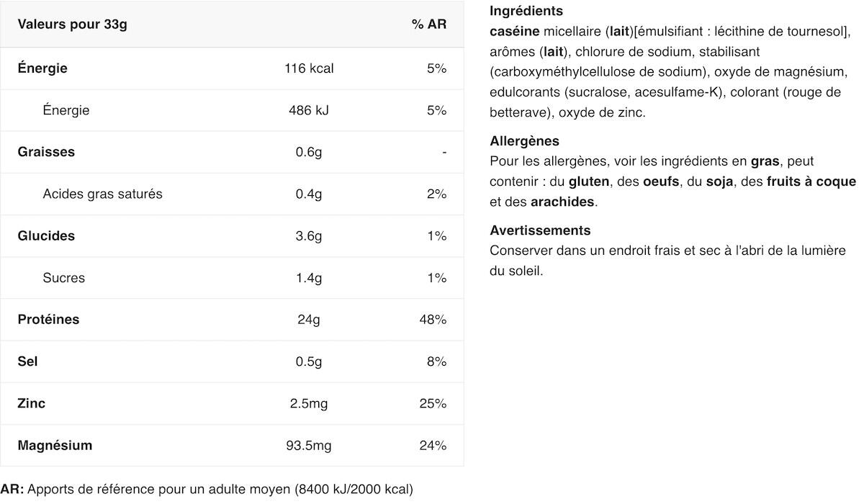
Task: Click the Sucres row label
Action: pos(63,277)
